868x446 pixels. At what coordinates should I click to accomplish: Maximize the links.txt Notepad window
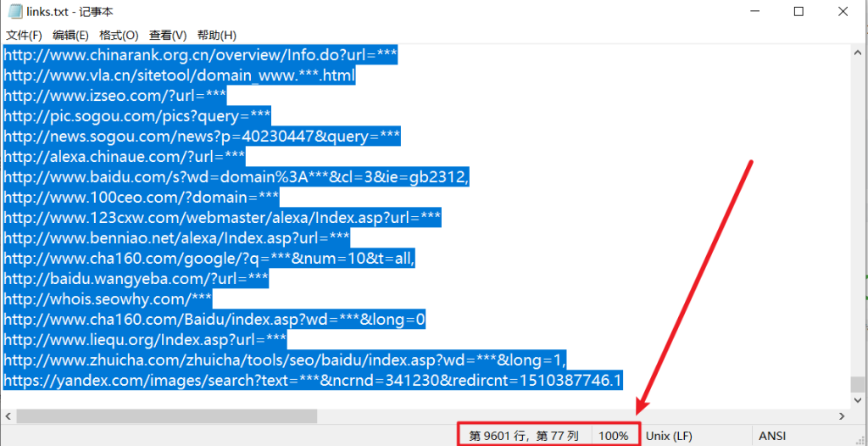[x=798, y=12]
